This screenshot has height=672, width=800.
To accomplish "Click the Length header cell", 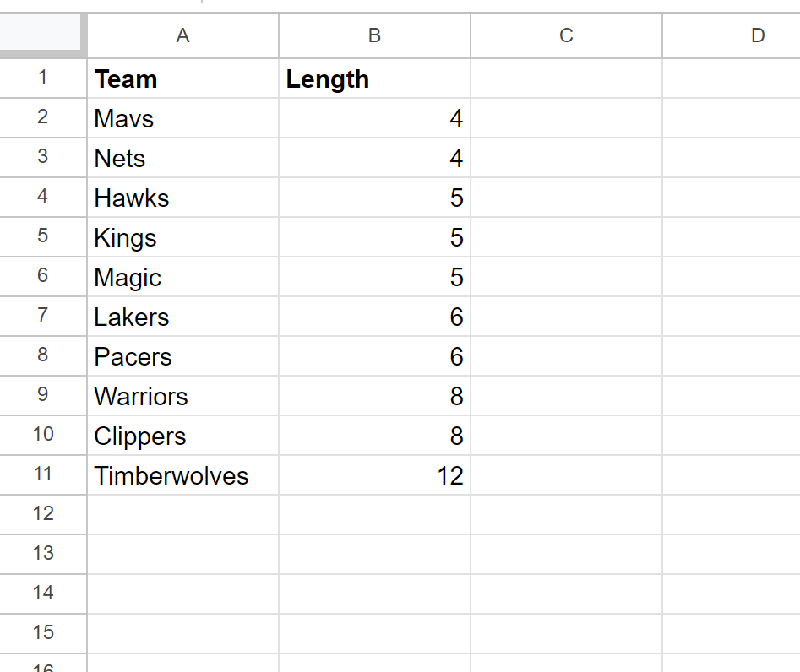I will [x=374, y=78].
